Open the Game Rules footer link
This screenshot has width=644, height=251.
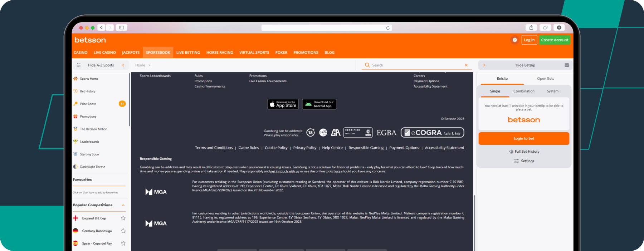pos(249,148)
